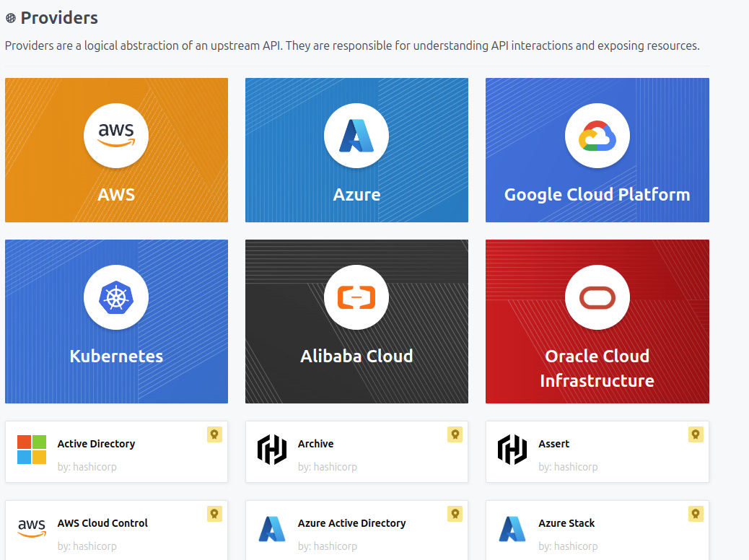Click the Google Cloud logo circle

click(597, 136)
